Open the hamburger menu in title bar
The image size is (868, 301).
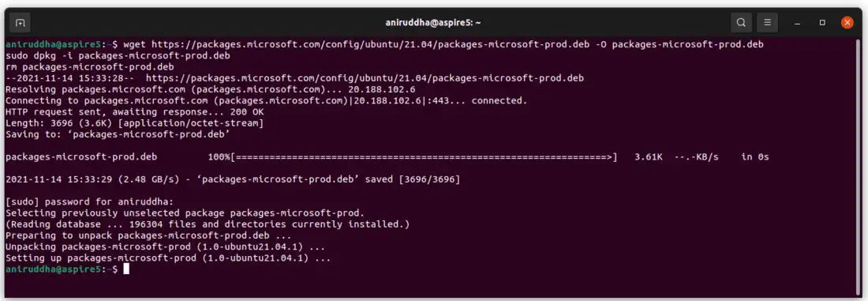coord(767,23)
